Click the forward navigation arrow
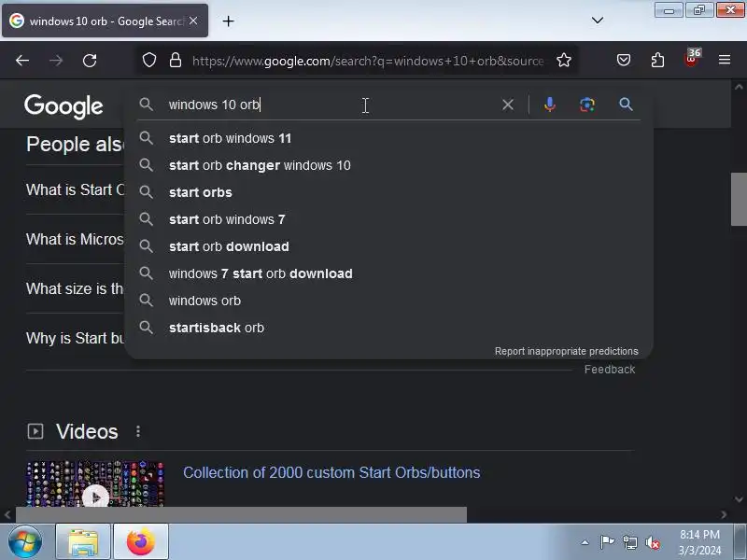 point(56,61)
